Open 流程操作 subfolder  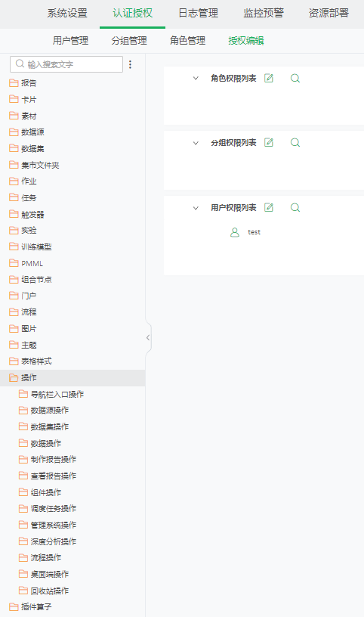pos(46,557)
